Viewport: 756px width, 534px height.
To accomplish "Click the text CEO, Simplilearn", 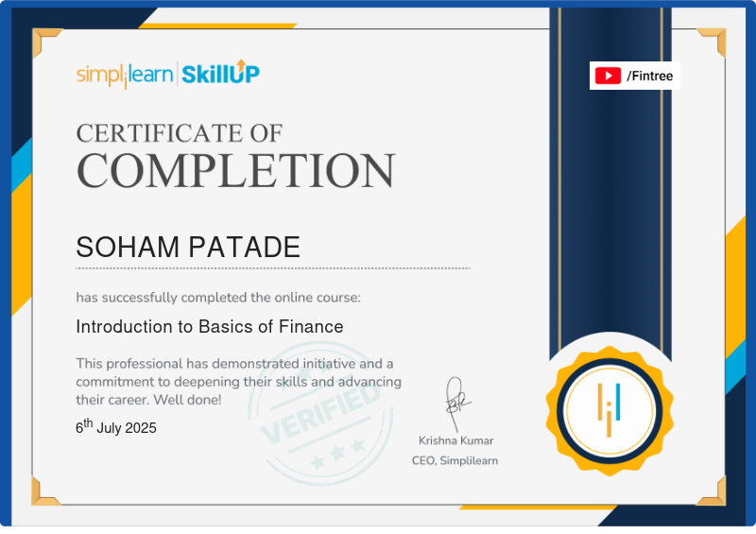I will [455, 460].
